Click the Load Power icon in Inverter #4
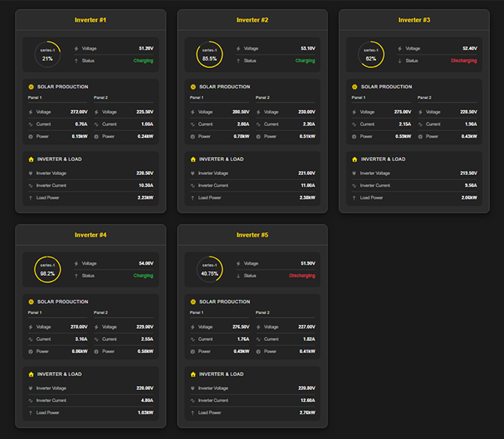The width and height of the screenshot is (504, 439). pos(31,413)
